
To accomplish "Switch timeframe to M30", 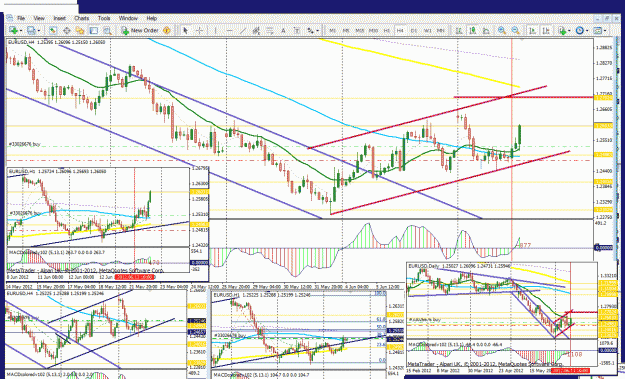I will 373,30.
